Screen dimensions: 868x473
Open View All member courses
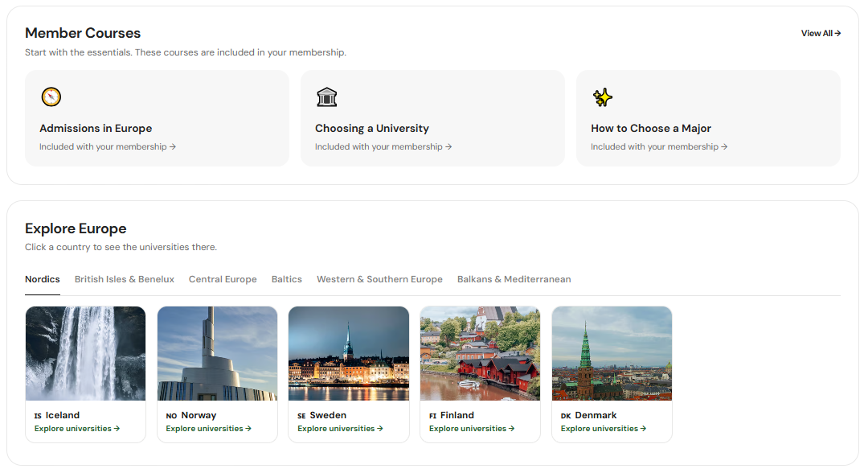[x=821, y=33]
